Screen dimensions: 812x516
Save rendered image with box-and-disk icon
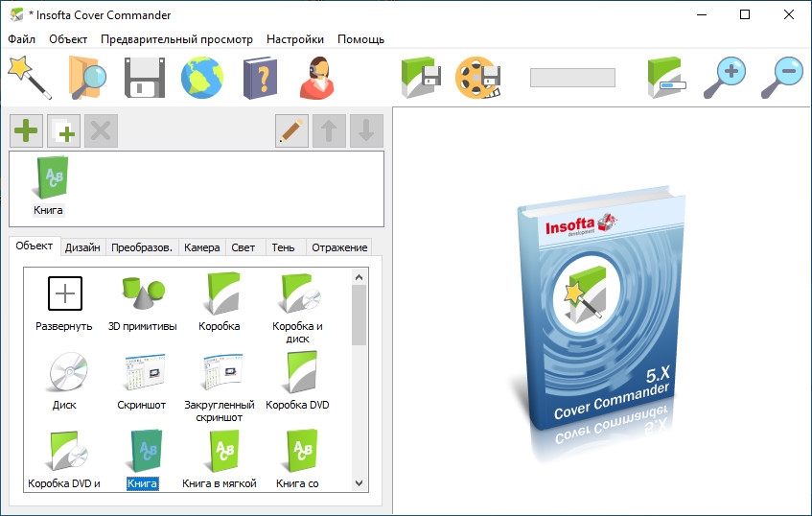420,77
